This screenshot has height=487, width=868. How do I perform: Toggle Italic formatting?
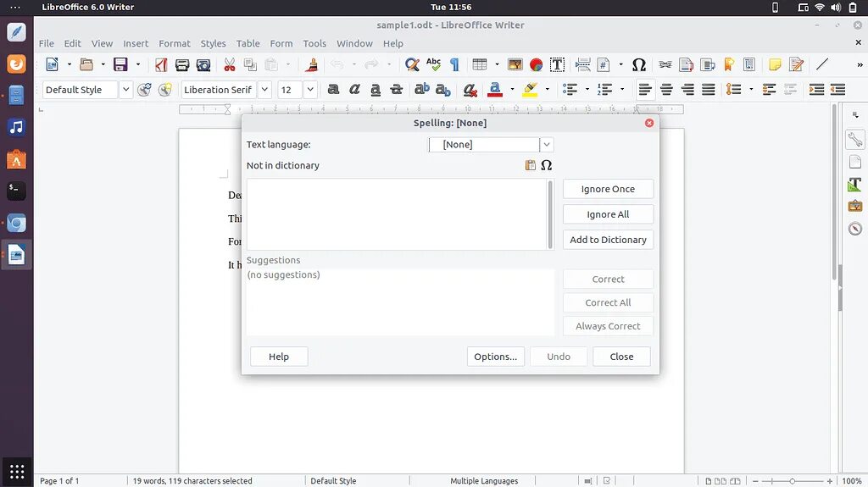[354, 90]
